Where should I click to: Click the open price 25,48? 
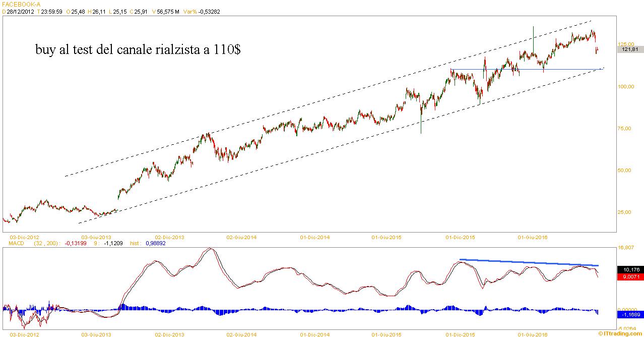point(78,12)
